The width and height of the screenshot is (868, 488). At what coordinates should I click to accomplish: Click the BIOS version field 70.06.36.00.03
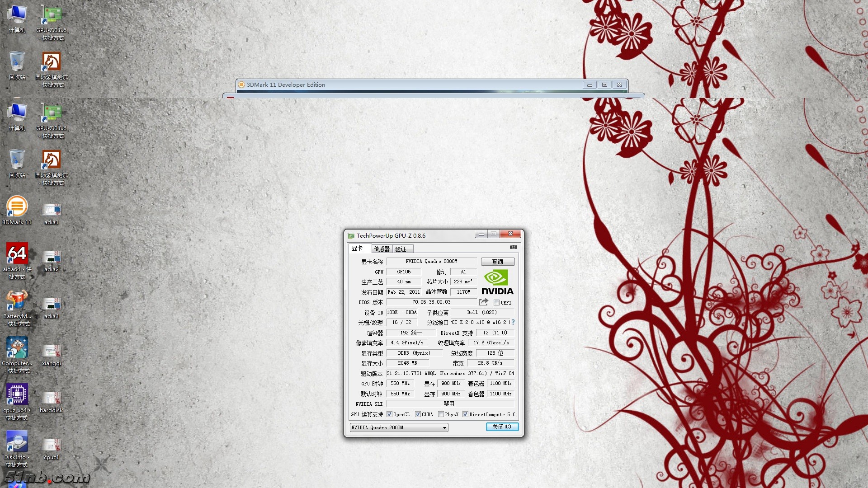point(431,302)
